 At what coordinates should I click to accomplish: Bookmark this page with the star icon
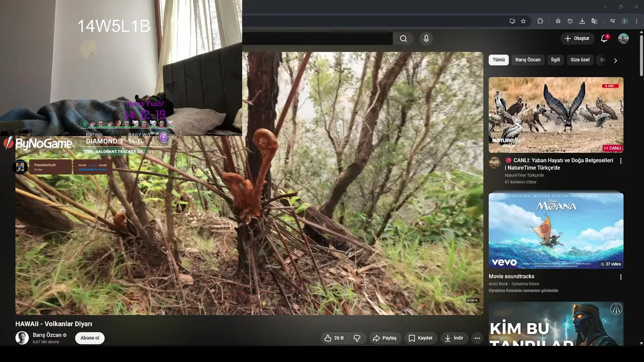click(523, 21)
